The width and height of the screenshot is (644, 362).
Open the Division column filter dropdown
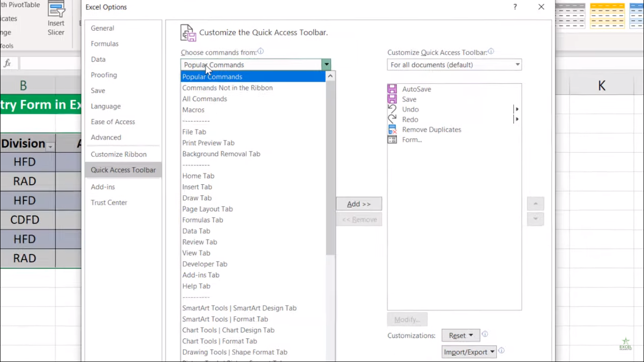tap(50, 147)
